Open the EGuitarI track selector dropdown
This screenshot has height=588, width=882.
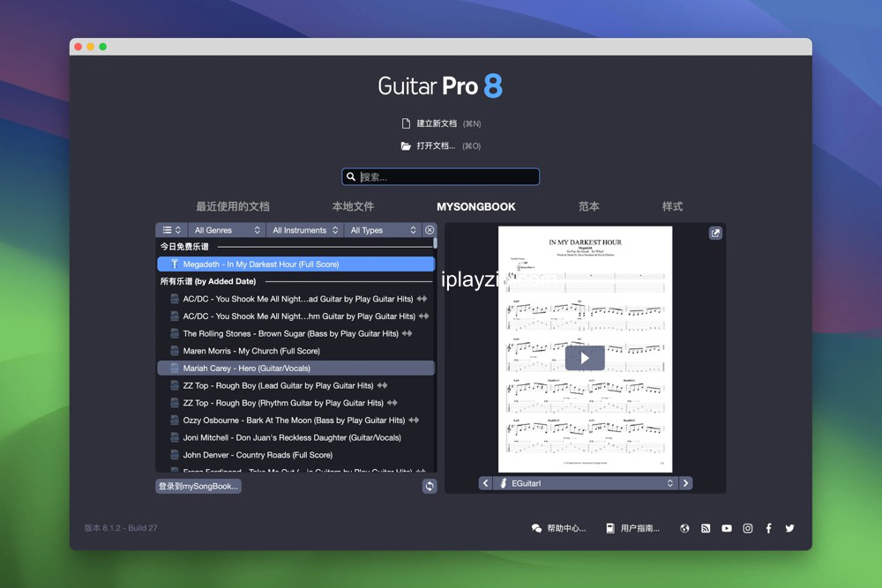[586, 483]
